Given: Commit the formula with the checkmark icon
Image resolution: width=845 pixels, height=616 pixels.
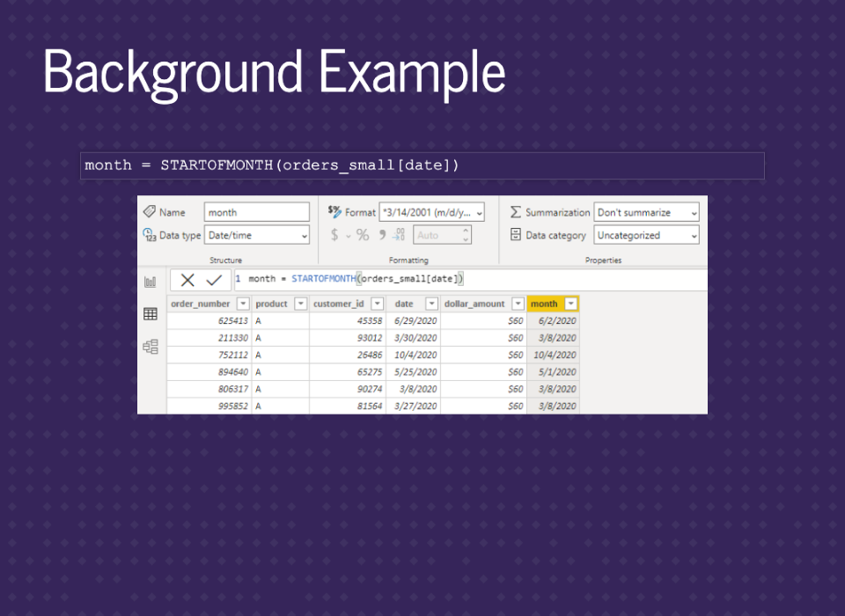Looking at the screenshot, I should (x=214, y=280).
